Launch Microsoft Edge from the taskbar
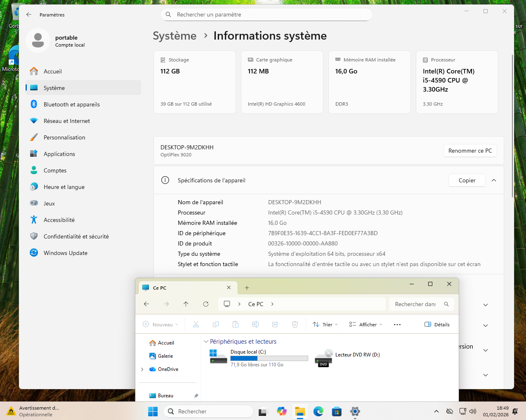Image resolution: width=526 pixels, height=420 pixels. (x=318, y=411)
